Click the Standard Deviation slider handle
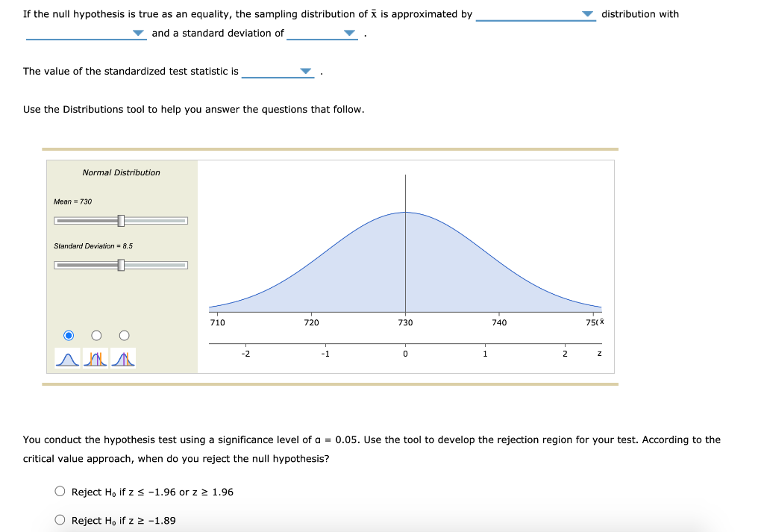This screenshot has width=764, height=532. coord(119,265)
